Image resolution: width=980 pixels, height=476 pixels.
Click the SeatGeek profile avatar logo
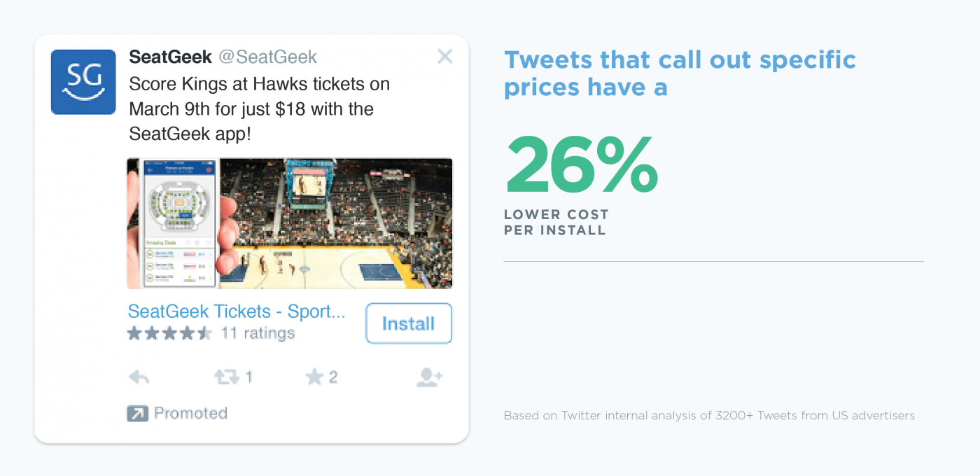tap(83, 82)
